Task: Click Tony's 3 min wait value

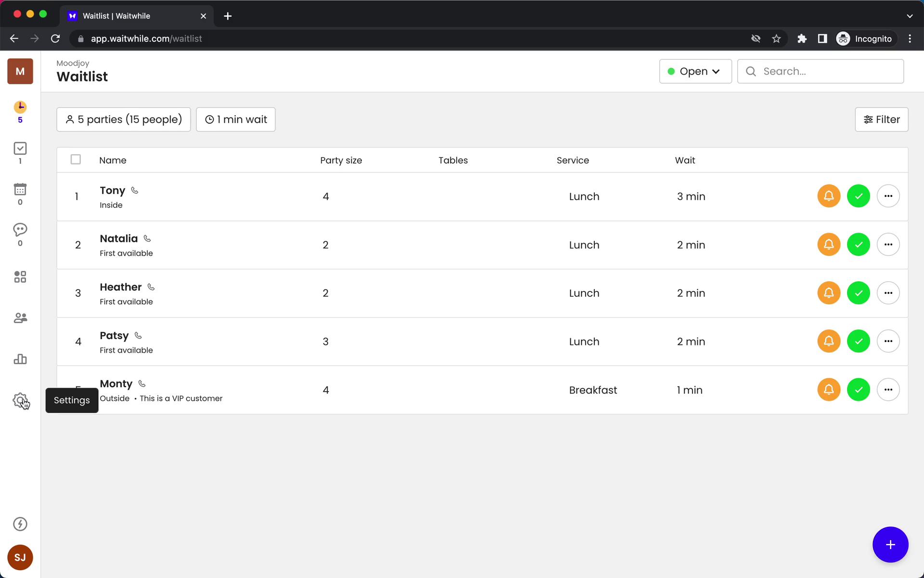Action: click(x=691, y=197)
